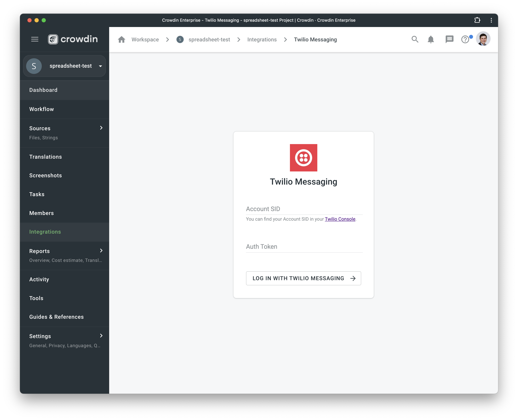Go to Workspace home icon

tap(122, 39)
